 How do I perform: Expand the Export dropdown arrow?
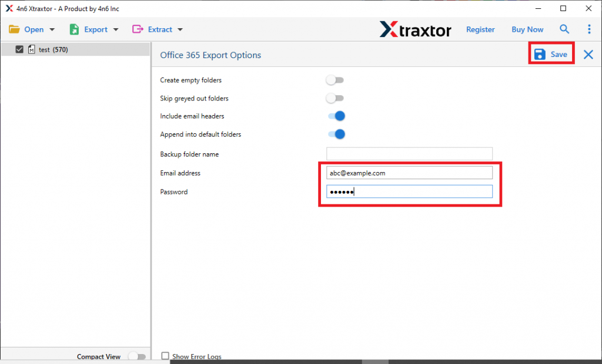[116, 29]
